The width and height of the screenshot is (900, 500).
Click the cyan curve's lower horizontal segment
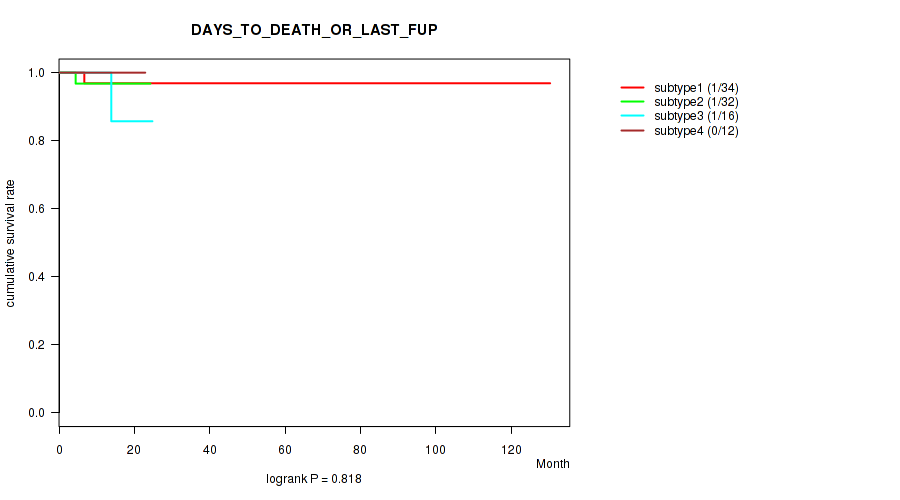(x=132, y=121)
